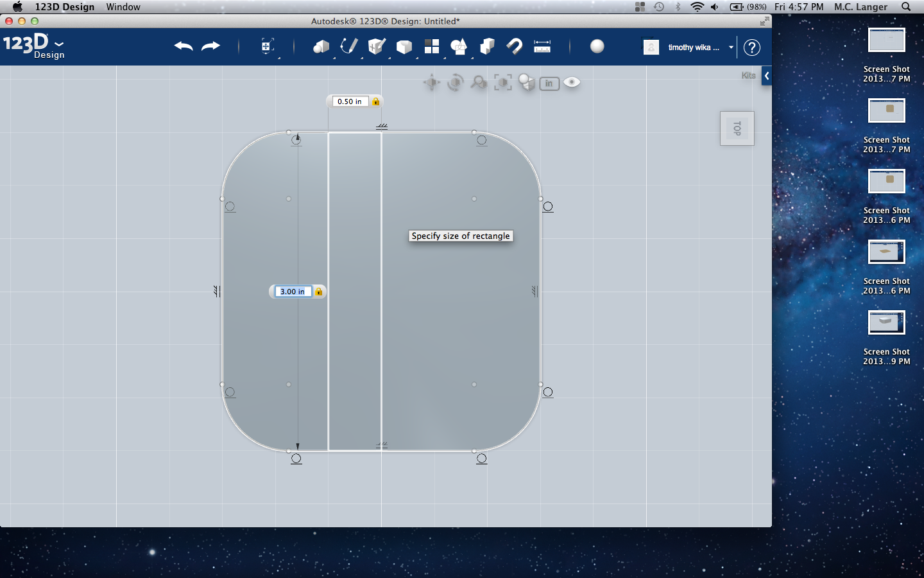Click the 3.00 in height field
This screenshot has height=578, width=924.
point(293,292)
